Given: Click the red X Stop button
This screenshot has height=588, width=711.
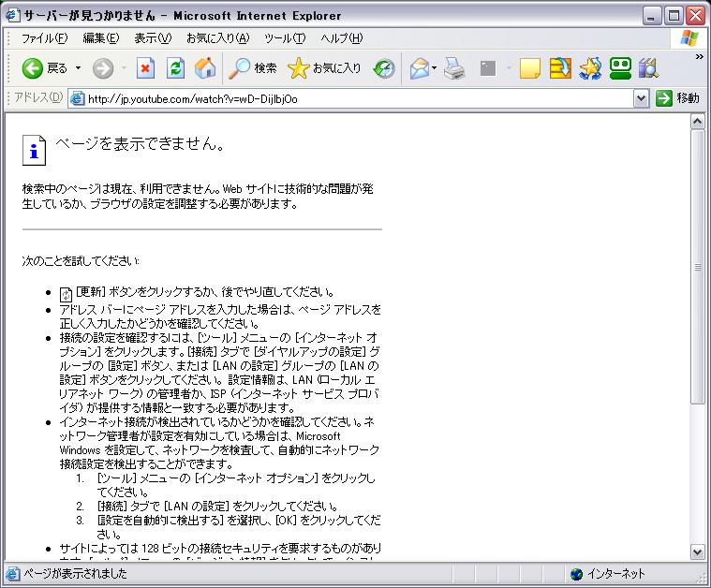Looking at the screenshot, I should point(145,68).
